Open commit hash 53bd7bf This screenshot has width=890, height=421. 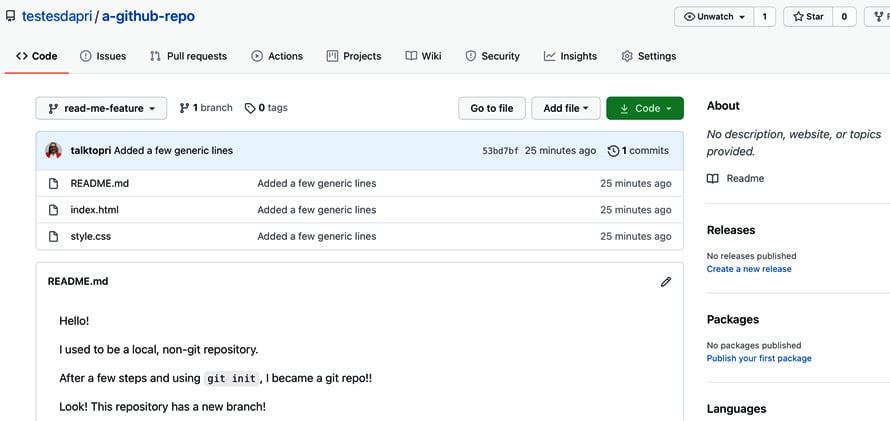point(500,151)
